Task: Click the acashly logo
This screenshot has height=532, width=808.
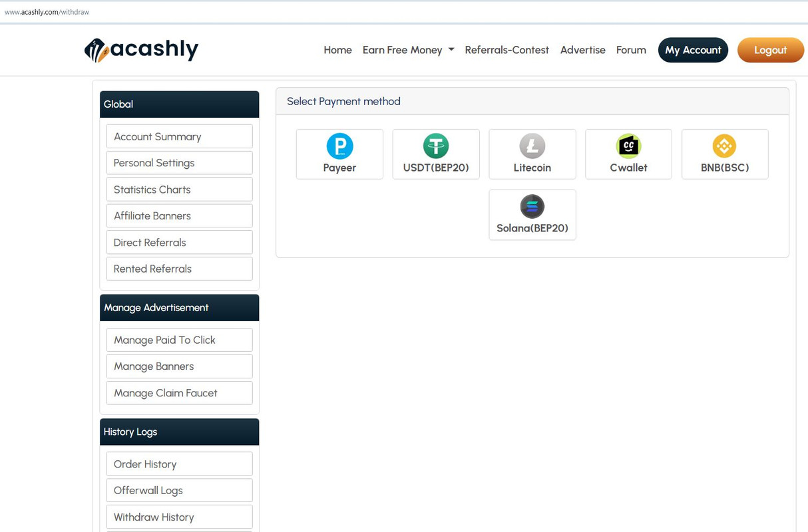Action: coord(141,50)
